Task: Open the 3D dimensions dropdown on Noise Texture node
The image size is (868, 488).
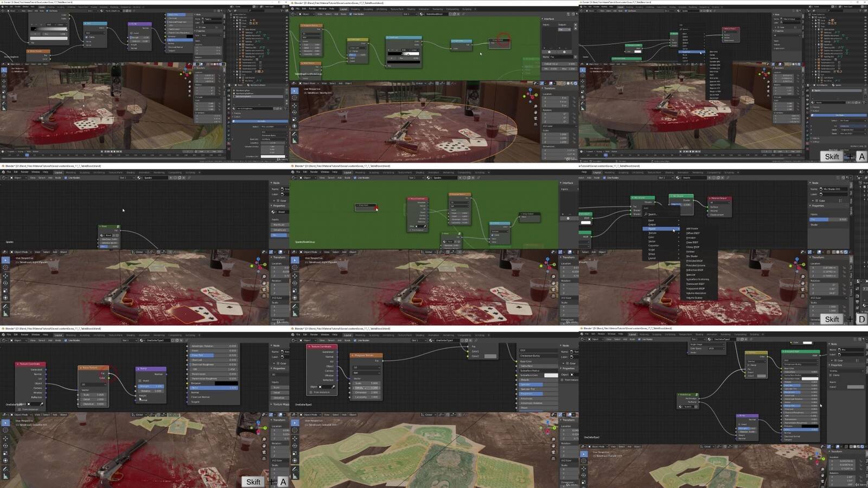Action: (93, 384)
